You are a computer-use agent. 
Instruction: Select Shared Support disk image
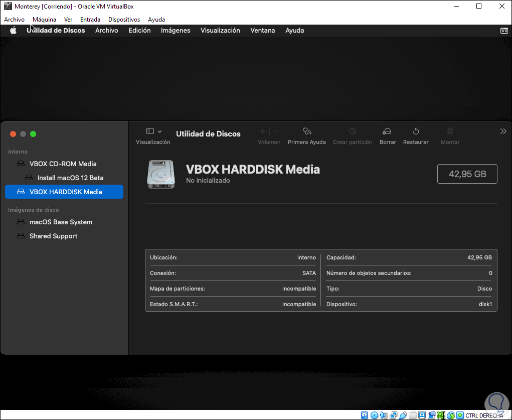64,236
